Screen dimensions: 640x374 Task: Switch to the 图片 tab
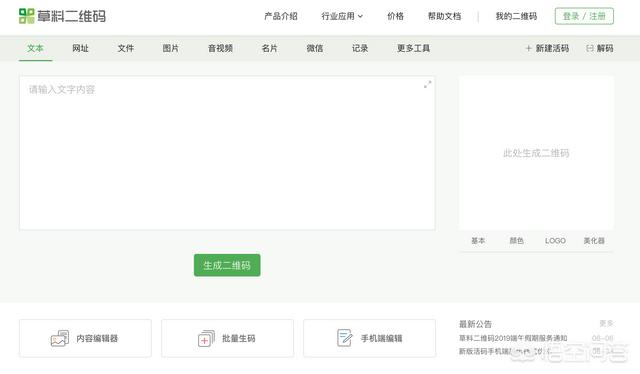pos(171,48)
